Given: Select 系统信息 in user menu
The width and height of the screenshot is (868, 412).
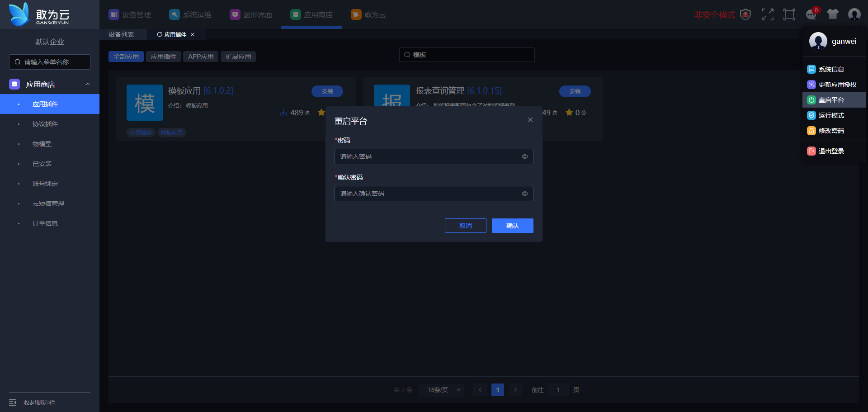Looking at the screenshot, I should [834, 69].
